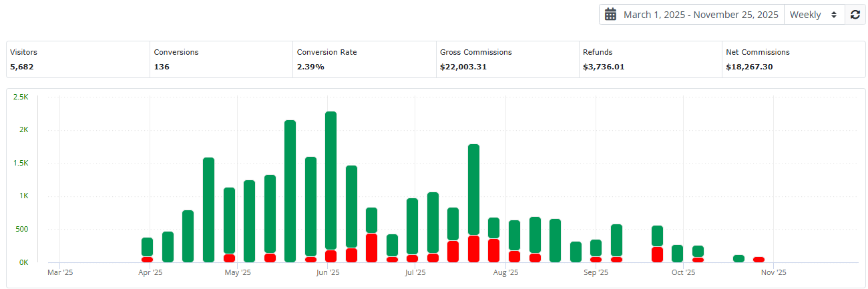
Task: Open the Weekly interval dropdown
Action: (814, 15)
